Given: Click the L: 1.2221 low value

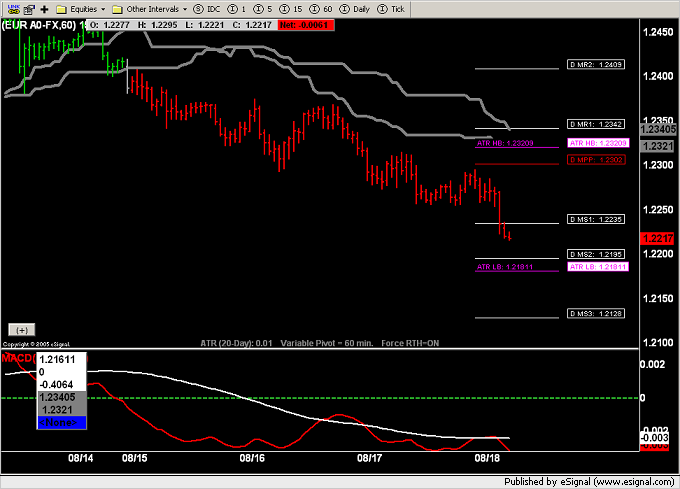Looking at the screenshot, I should 204,25.
